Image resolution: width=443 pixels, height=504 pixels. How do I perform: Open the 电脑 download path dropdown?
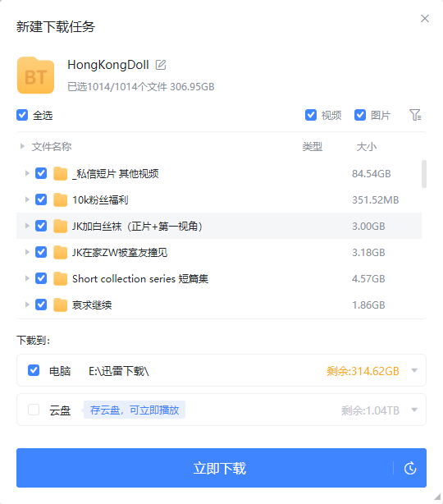414,370
